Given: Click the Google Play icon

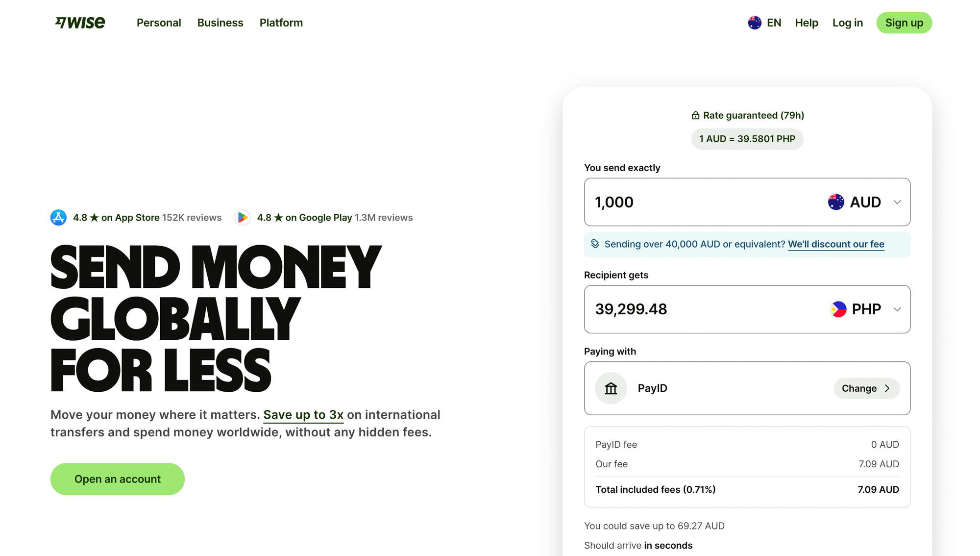Looking at the screenshot, I should click(243, 217).
